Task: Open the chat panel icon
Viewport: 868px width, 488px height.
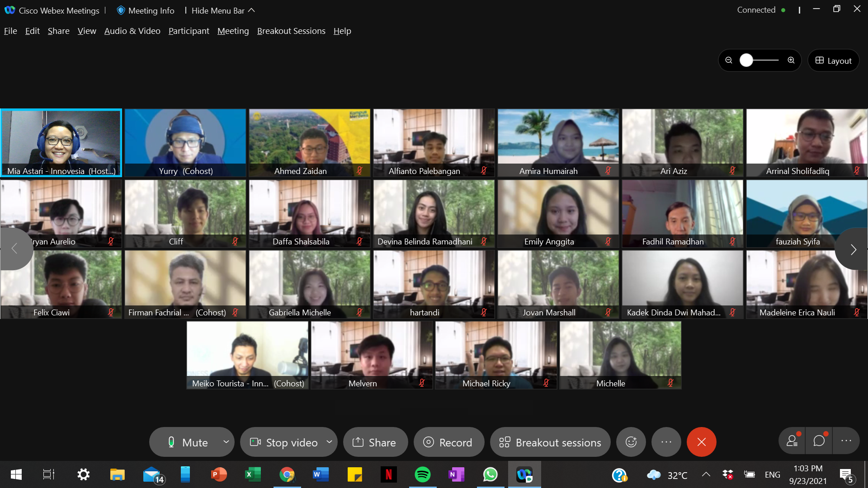Action: 819,441
